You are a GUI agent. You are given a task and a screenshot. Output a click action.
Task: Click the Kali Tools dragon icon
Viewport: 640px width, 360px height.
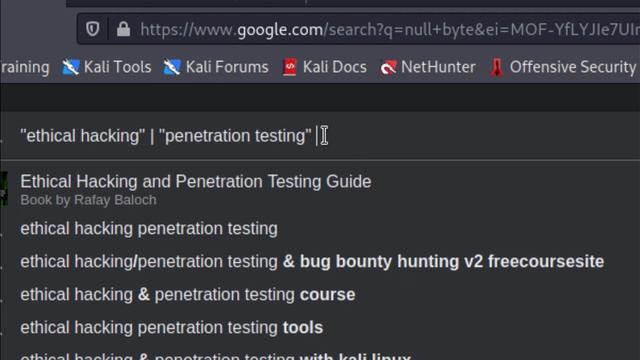click(71, 67)
